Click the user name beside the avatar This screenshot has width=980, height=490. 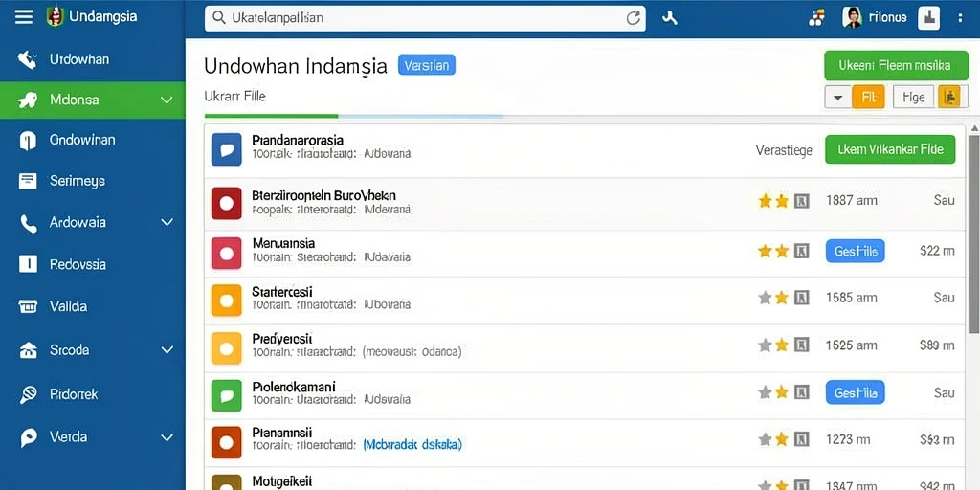click(887, 17)
